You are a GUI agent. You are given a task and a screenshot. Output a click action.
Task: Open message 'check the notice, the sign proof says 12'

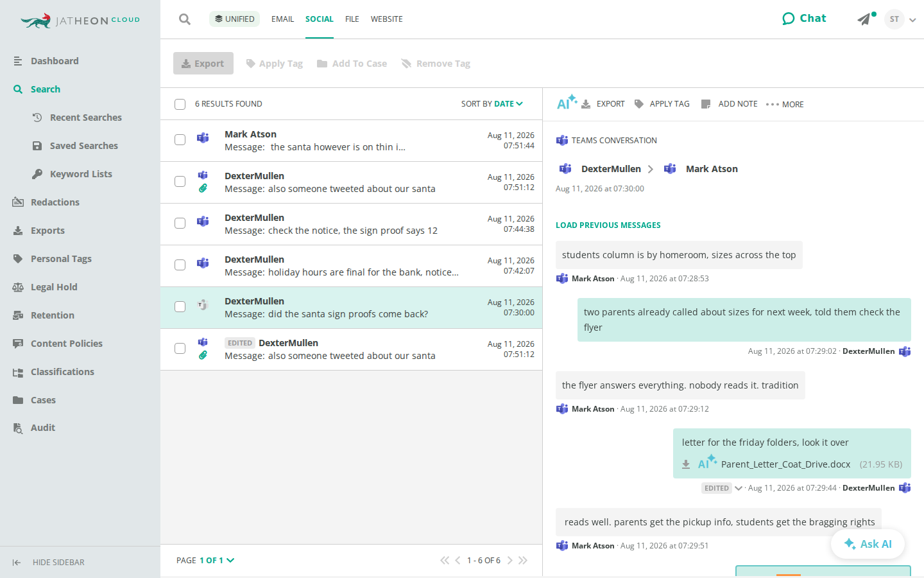coord(351,224)
